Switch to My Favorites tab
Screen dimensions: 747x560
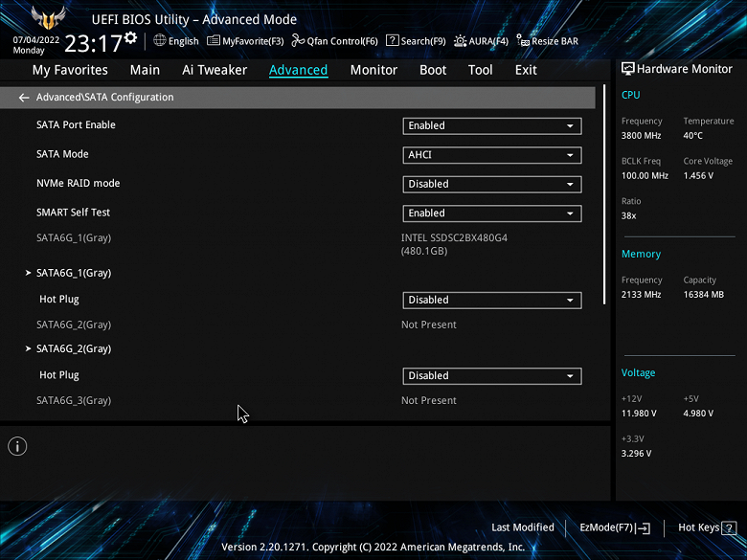coord(70,70)
